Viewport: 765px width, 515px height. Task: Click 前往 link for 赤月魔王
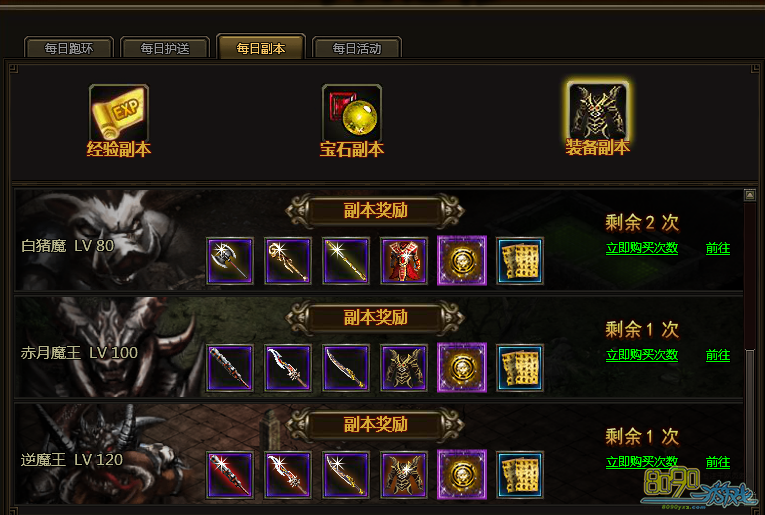(x=718, y=355)
